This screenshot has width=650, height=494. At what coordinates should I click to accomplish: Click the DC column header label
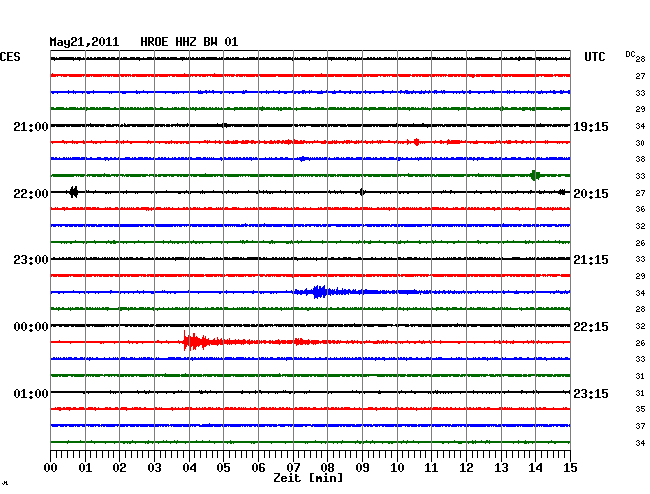[x=630, y=54]
